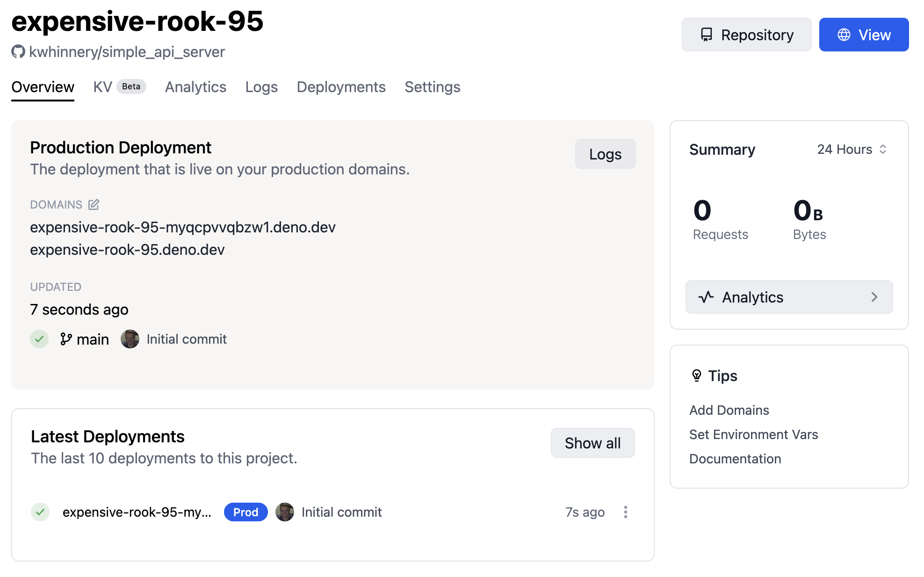Click the green check on the latest deployment row
Viewport: 924px width, 577px height.
pyautogui.click(x=40, y=512)
